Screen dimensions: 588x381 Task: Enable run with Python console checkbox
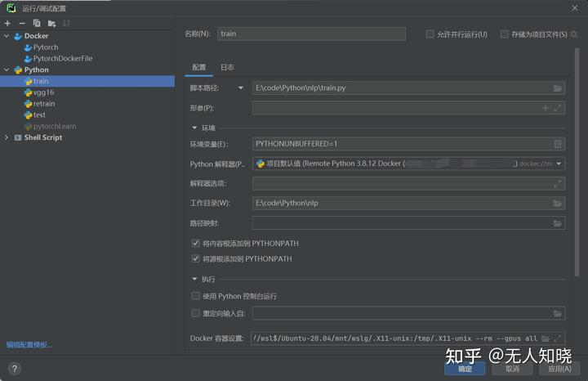click(195, 296)
